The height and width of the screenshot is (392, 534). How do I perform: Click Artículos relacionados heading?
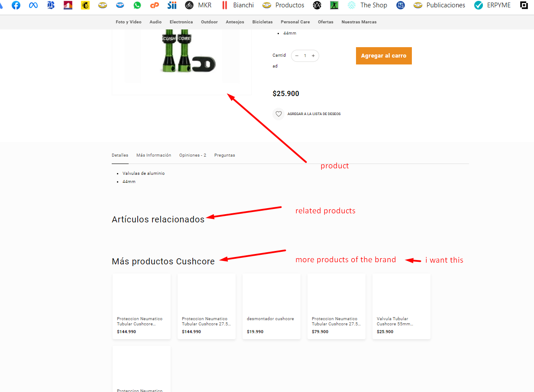tap(158, 219)
